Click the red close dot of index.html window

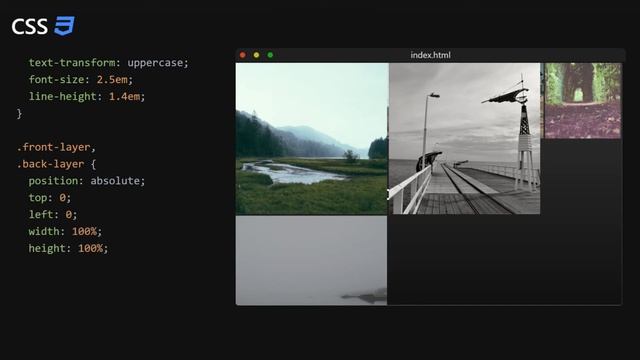(243, 55)
